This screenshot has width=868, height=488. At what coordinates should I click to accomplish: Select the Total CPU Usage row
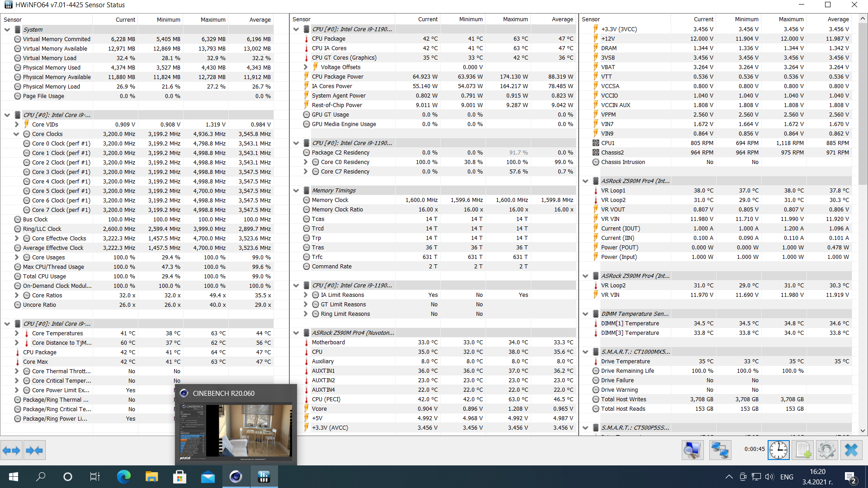(137, 276)
